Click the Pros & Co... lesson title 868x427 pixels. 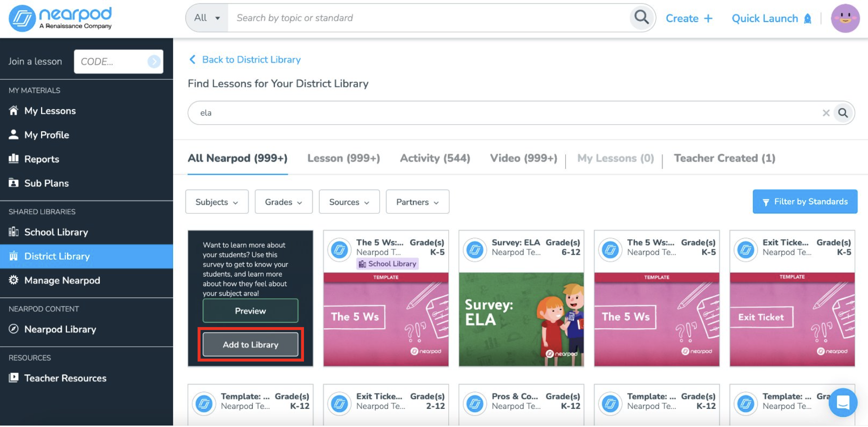click(515, 396)
